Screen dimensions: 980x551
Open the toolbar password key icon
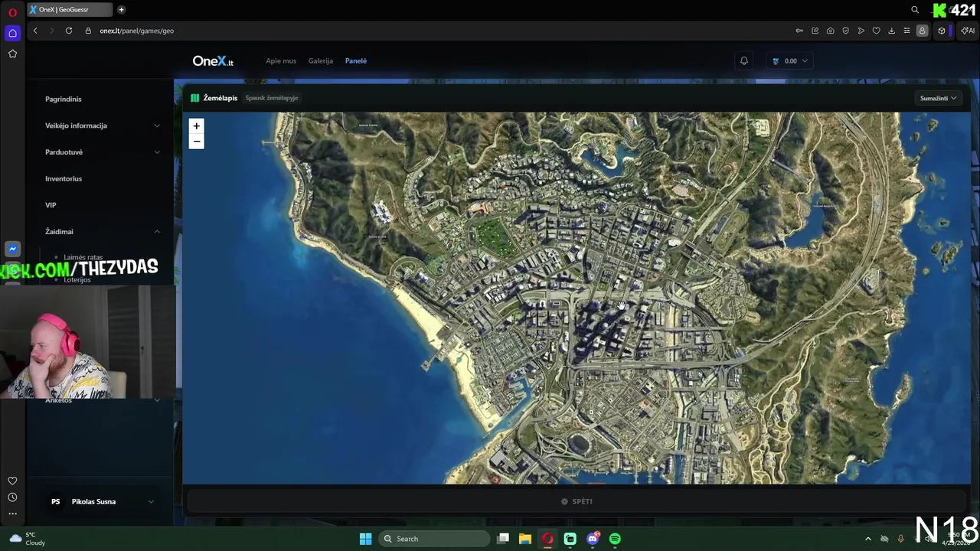[x=799, y=31]
